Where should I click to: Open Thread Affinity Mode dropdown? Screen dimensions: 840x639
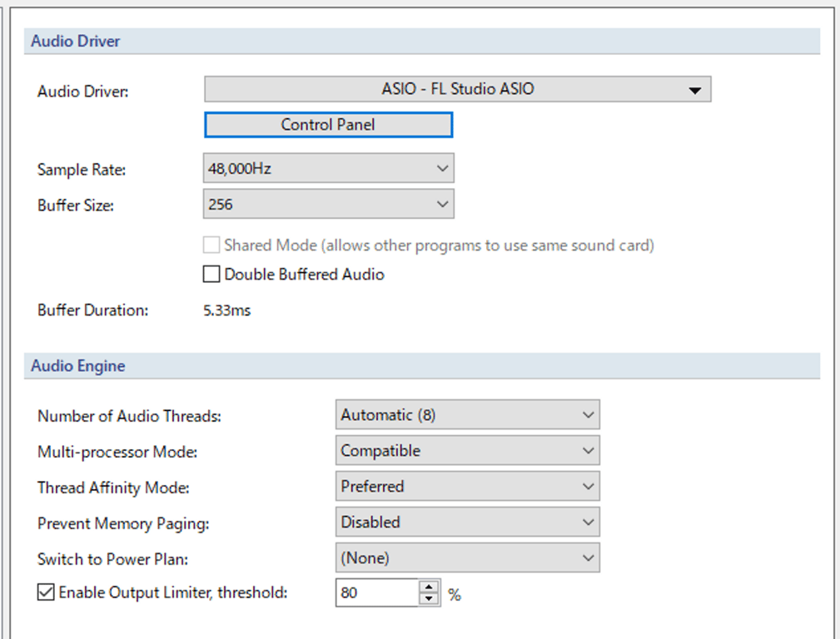click(468, 487)
